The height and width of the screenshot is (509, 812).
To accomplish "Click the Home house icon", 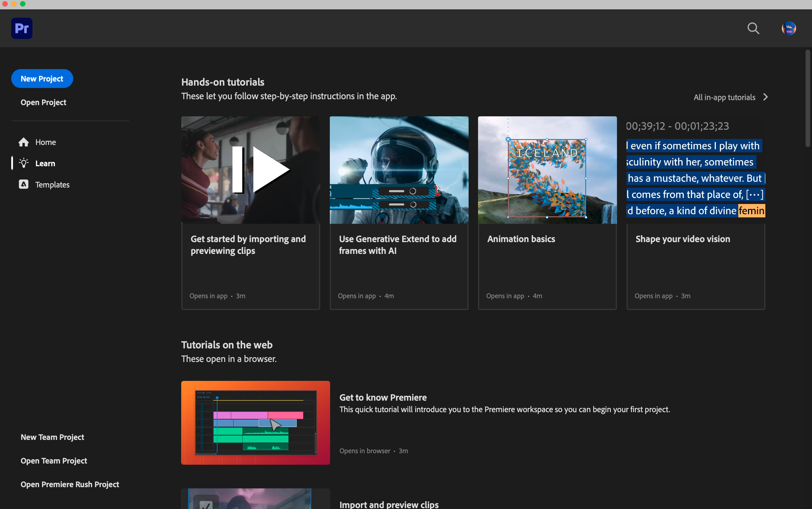I will click(x=24, y=142).
